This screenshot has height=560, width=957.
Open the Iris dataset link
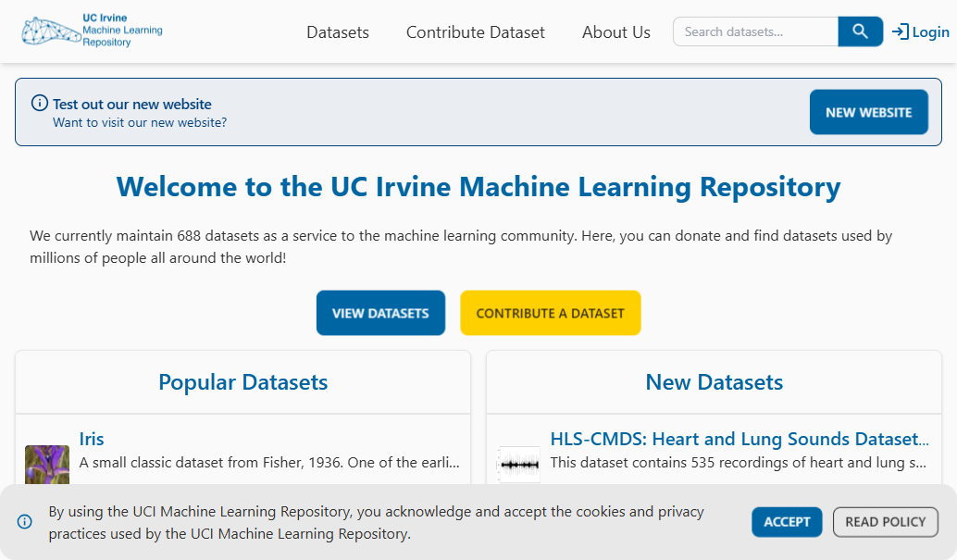(90, 439)
